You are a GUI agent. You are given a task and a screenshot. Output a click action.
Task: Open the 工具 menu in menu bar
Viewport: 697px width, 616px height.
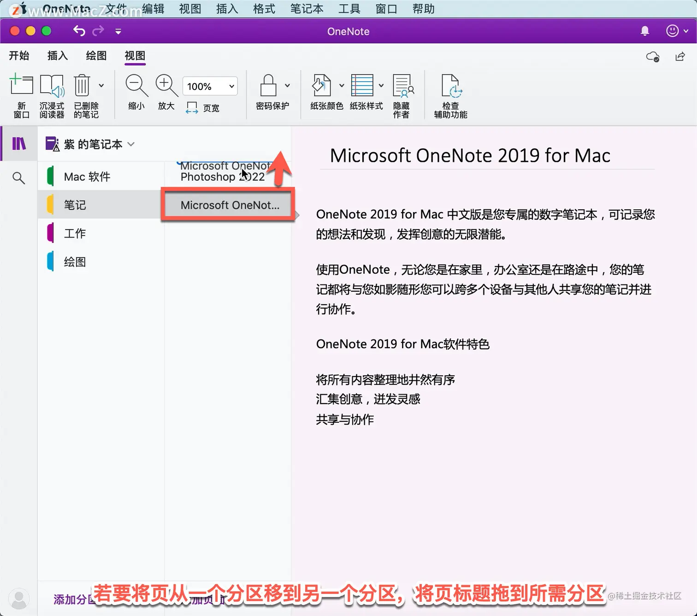(x=349, y=9)
